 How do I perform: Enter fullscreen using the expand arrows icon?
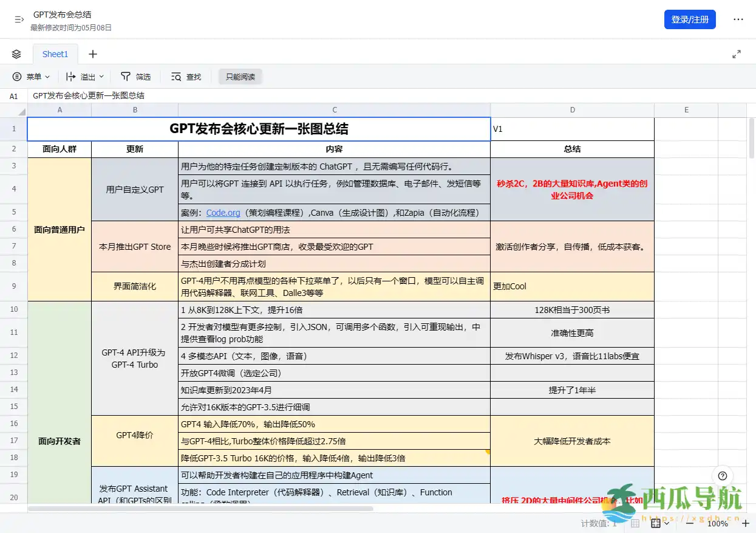[736, 53]
